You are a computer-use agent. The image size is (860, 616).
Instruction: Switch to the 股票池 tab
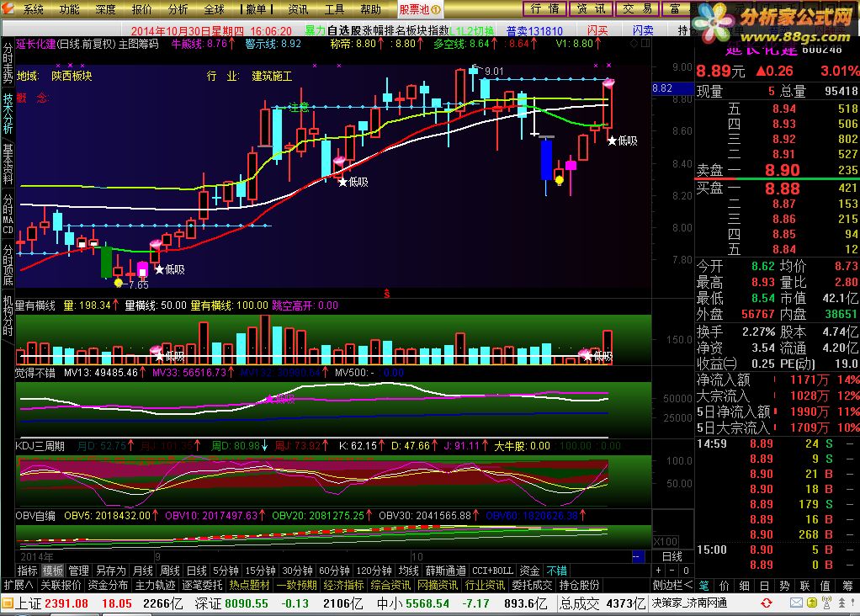coord(420,9)
